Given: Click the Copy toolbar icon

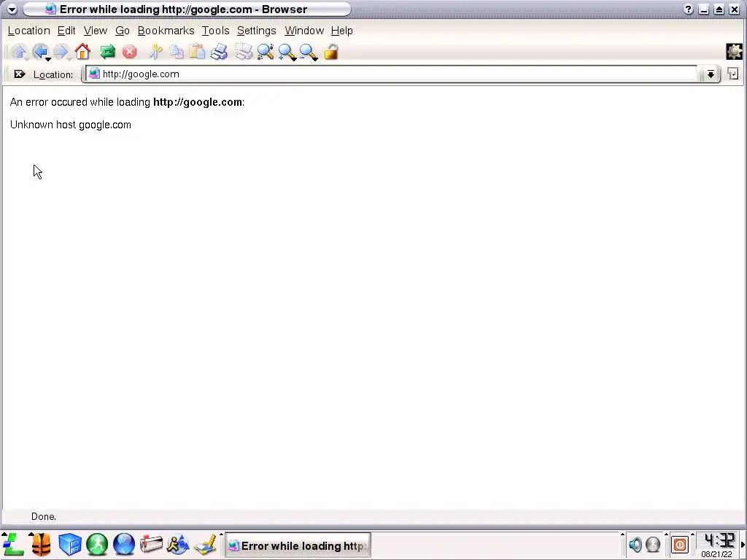Looking at the screenshot, I should click(177, 52).
